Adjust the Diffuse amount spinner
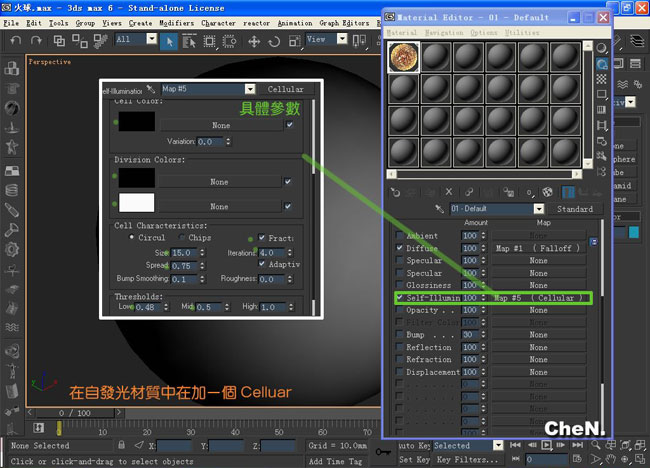 click(483, 248)
